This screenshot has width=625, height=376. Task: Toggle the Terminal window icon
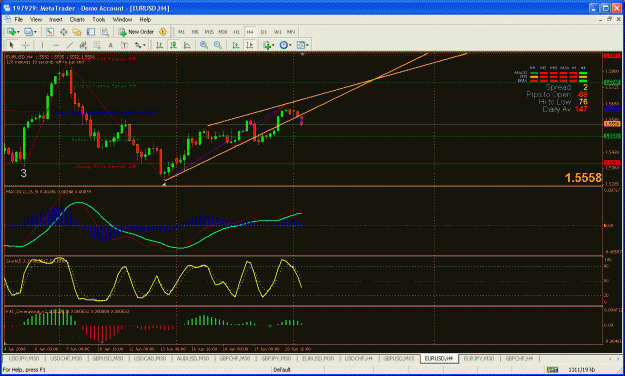click(x=91, y=32)
